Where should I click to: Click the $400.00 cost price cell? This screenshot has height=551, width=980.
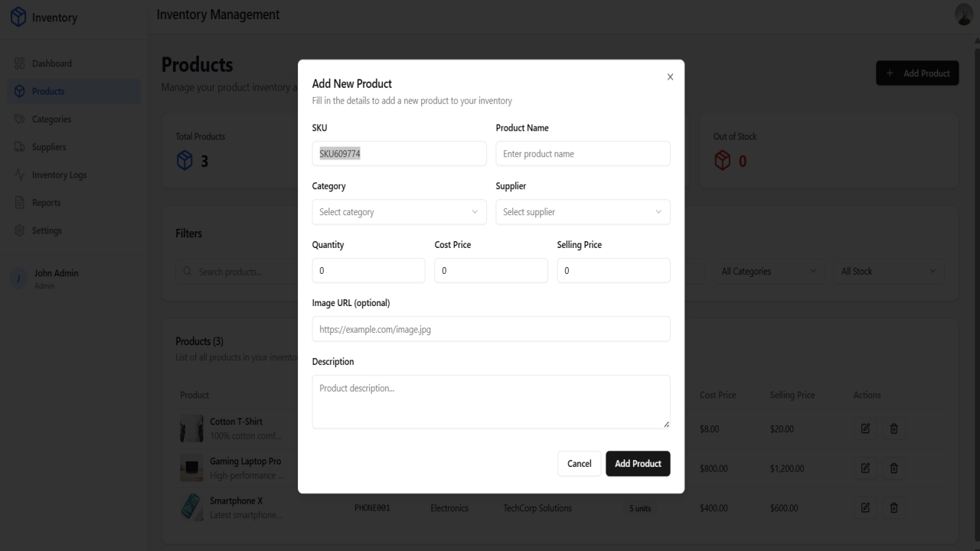pyautogui.click(x=714, y=508)
